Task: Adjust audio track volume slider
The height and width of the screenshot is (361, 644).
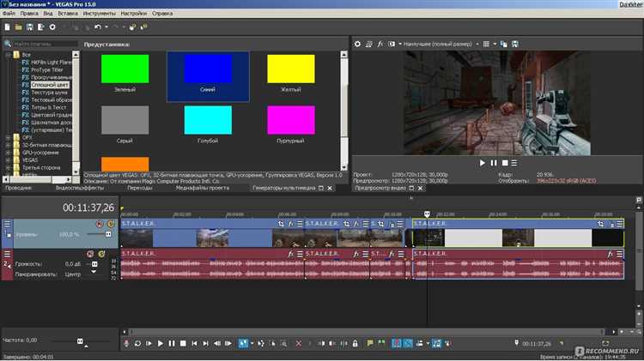Action: coord(94,264)
